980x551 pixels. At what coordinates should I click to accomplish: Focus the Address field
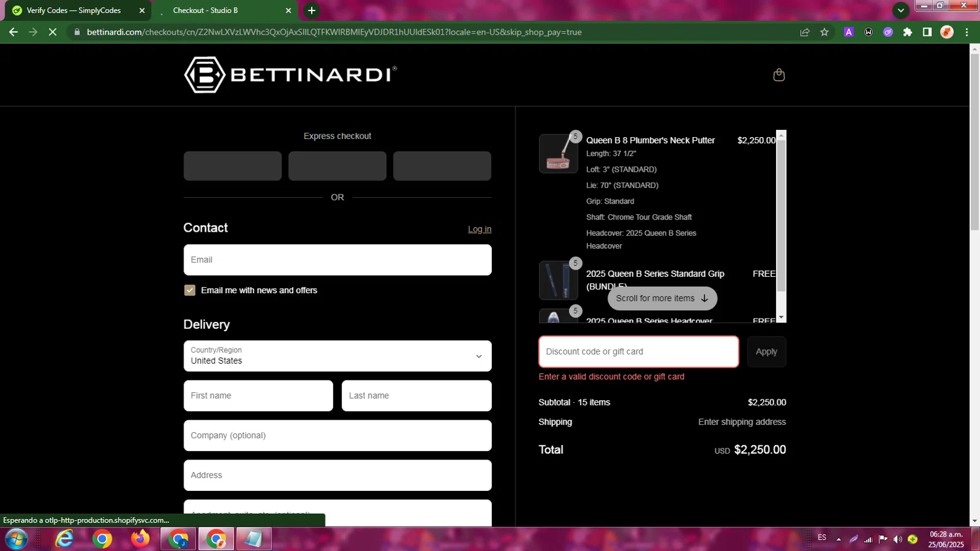(337, 475)
